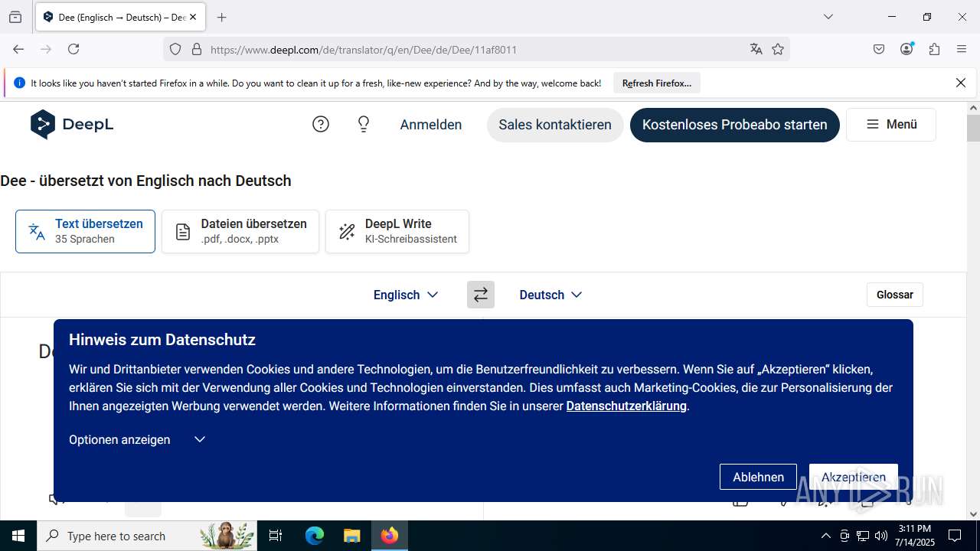
Task: Dismiss the Firefox refresh notification bar
Action: click(x=961, y=83)
